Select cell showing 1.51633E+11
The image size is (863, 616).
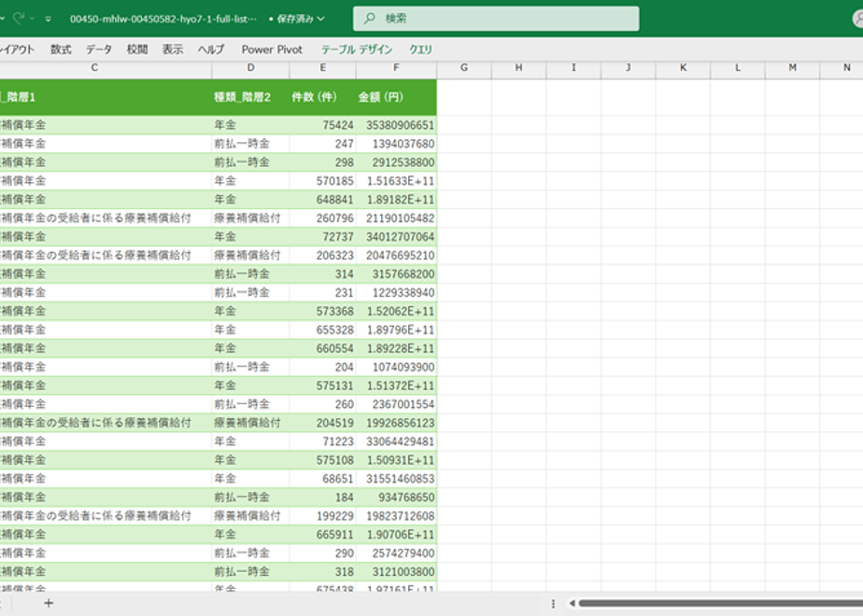[396, 181]
